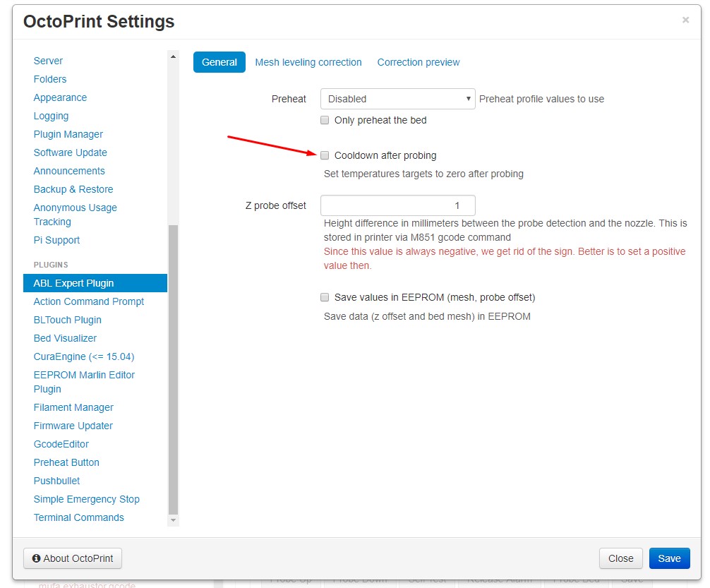
Task: Click the Close button
Action: click(621, 558)
